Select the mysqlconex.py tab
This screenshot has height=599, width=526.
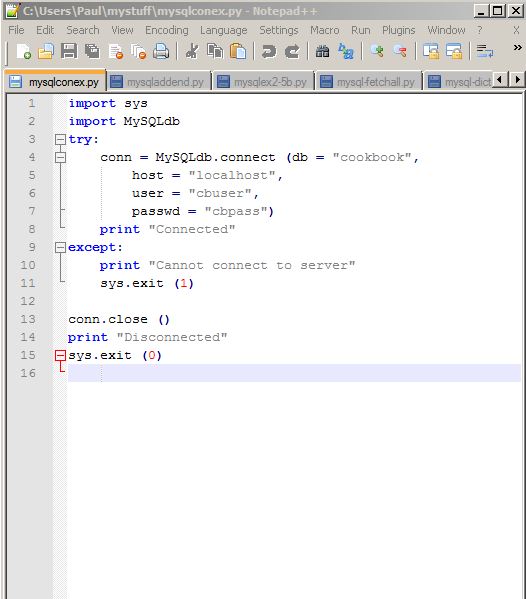click(x=55, y=81)
